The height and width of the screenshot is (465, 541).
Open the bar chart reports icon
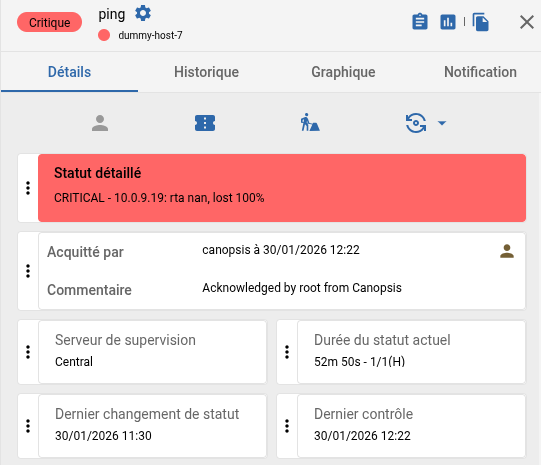tap(448, 22)
